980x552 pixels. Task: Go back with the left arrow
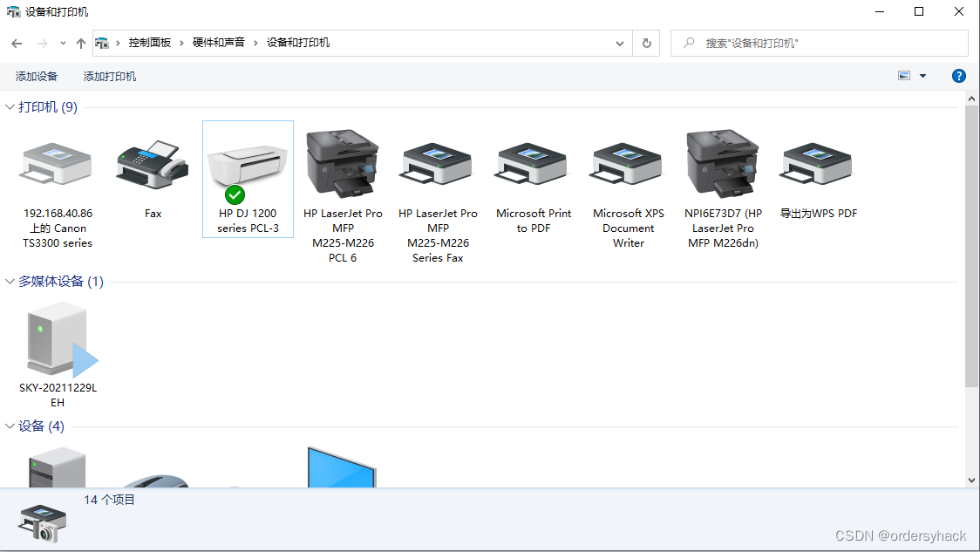click(x=17, y=43)
